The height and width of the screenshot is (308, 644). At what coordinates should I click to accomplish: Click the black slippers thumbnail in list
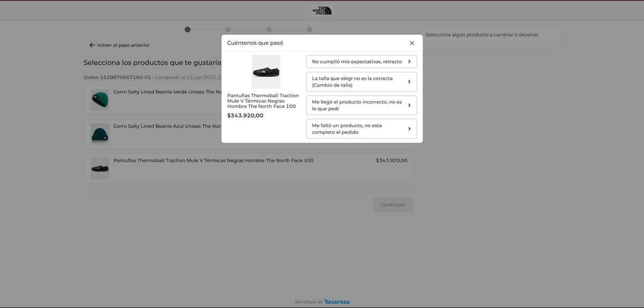pos(100,168)
